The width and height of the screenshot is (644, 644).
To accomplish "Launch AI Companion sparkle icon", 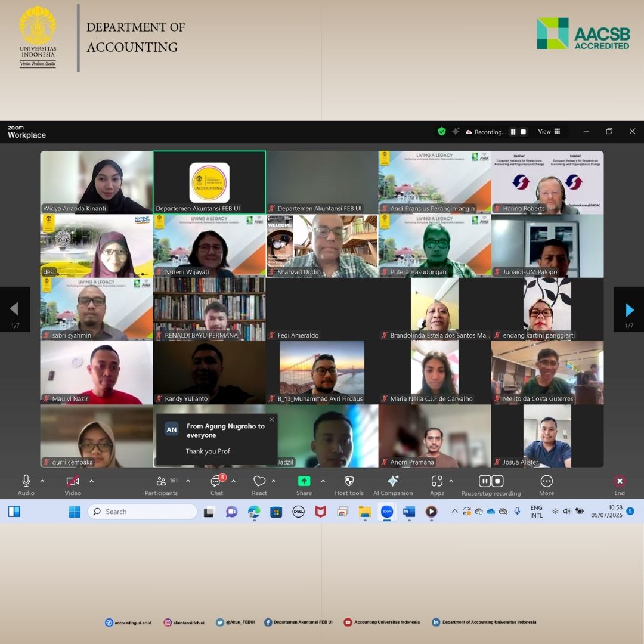I will pos(392,482).
